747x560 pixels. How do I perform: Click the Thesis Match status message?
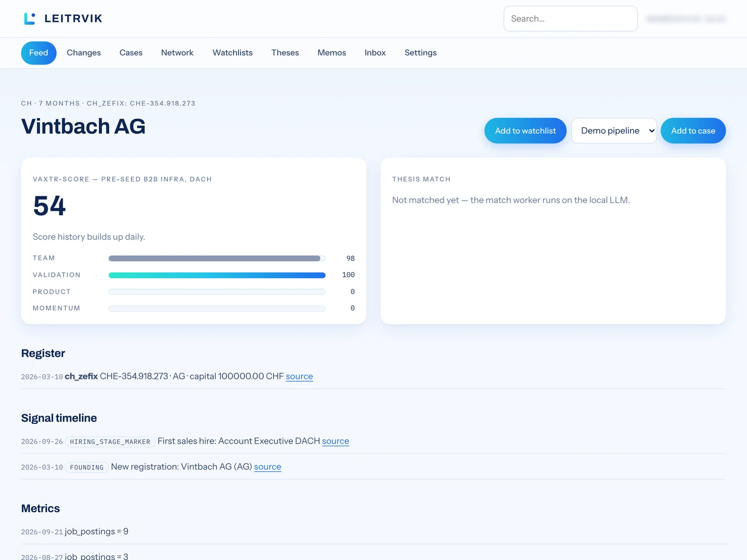click(x=511, y=200)
